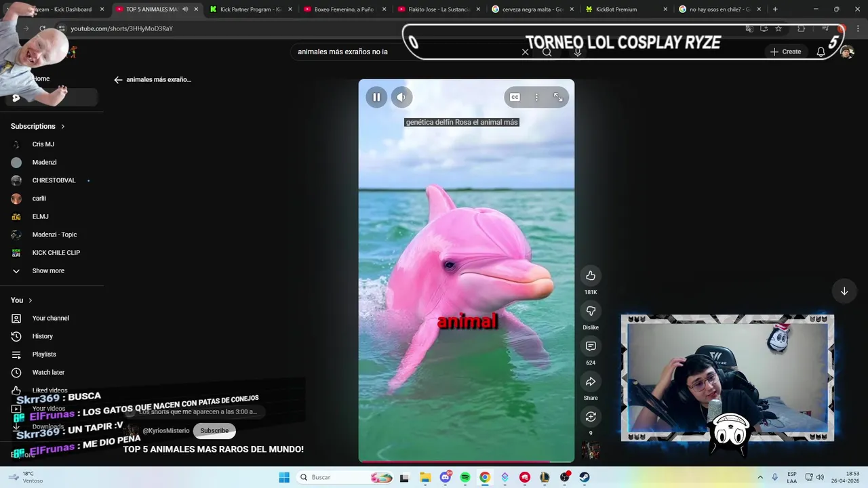Open League of Legends taskbar icon
The height and width of the screenshot is (488, 868).
pos(545,477)
